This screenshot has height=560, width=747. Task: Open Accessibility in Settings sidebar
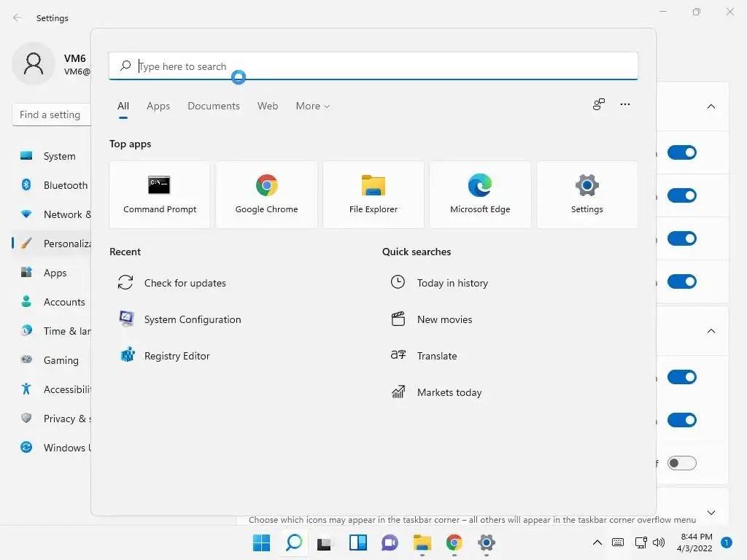tap(52, 389)
